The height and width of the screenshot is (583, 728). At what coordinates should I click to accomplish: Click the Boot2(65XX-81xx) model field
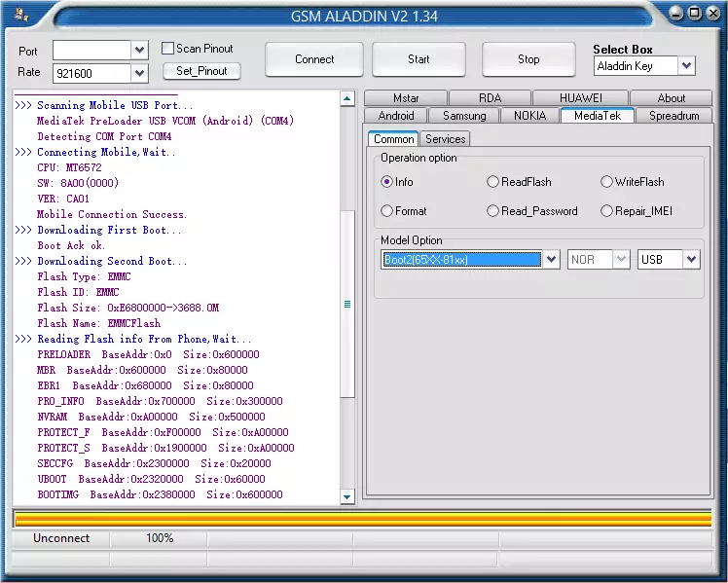461,259
